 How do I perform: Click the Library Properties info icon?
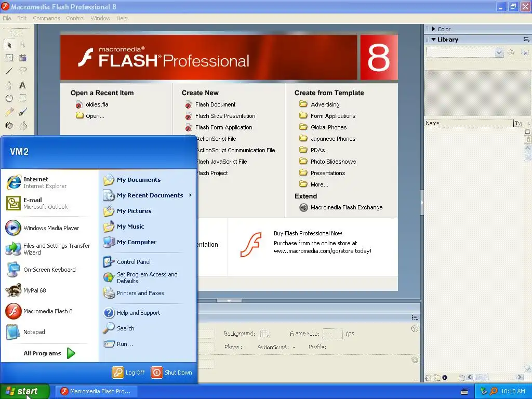click(x=445, y=377)
